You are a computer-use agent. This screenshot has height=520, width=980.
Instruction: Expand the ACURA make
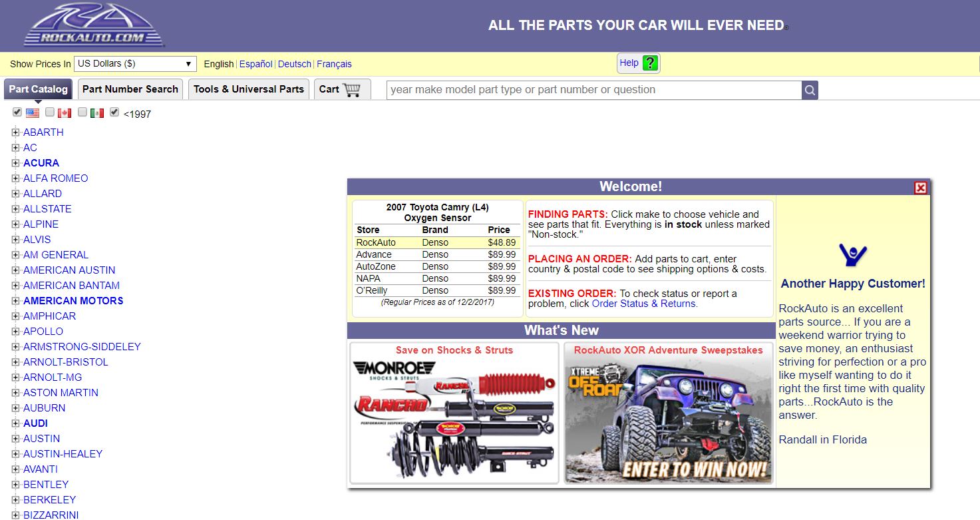coord(16,163)
